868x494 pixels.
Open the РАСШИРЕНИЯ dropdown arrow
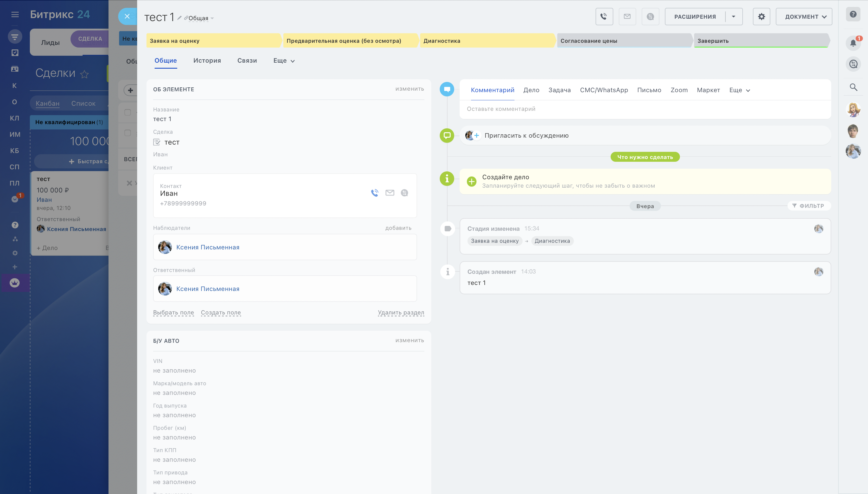tap(734, 17)
